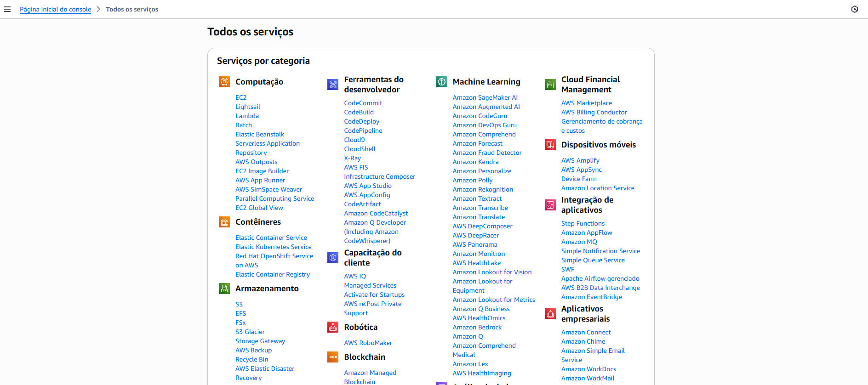Screen dimensions: 868x385
Task: Select Amazon CodeCatalyst
Action: click(376, 213)
